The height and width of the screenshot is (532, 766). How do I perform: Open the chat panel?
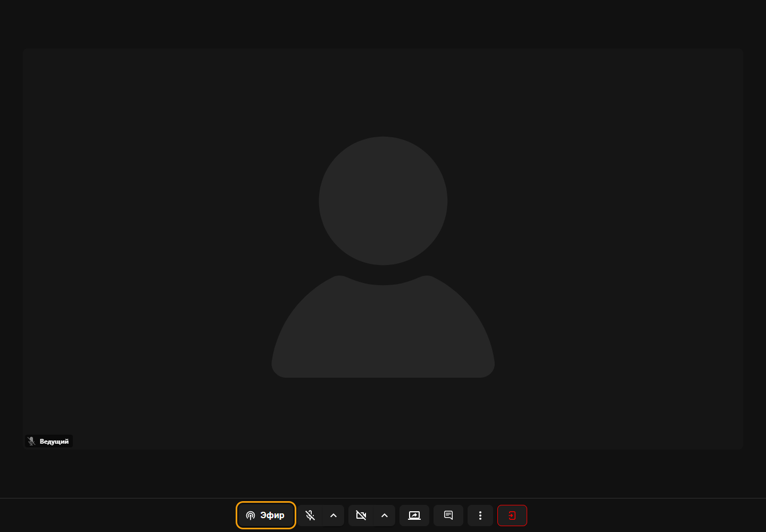coord(448,516)
